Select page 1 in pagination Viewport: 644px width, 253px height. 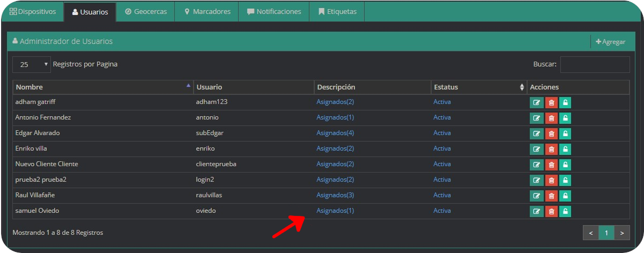point(606,233)
